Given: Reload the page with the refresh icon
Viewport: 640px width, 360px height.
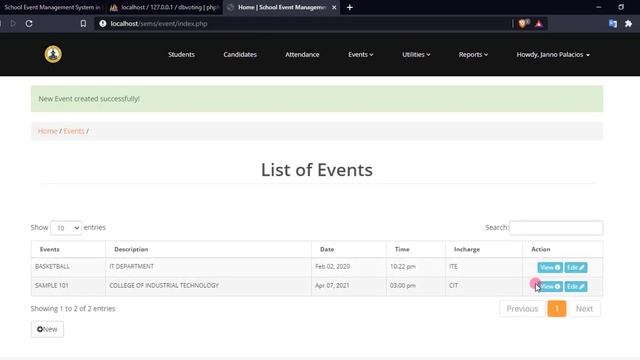Looking at the screenshot, I should 29,24.
